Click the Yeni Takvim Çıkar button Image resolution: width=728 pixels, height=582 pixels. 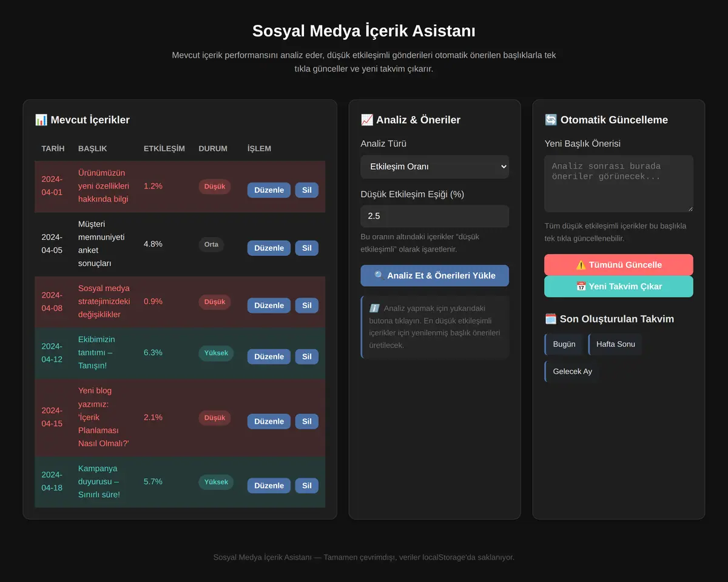[619, 286]
